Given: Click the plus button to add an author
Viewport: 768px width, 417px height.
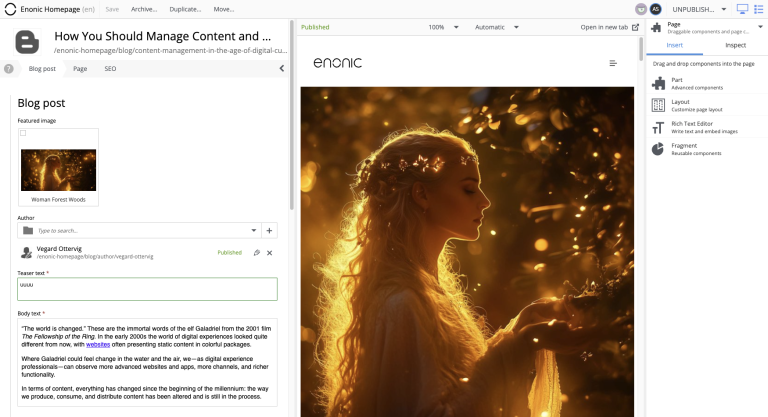Looking at the screenshot, I should coord(270,230).
